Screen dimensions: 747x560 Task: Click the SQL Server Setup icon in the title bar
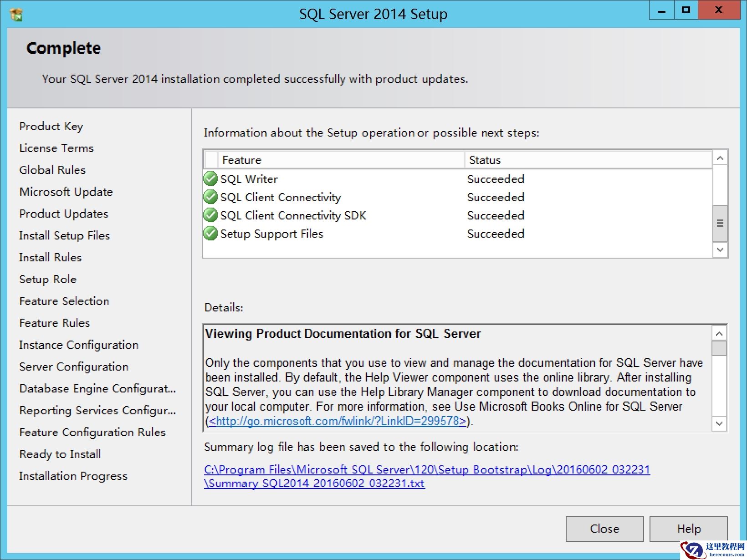15,14
